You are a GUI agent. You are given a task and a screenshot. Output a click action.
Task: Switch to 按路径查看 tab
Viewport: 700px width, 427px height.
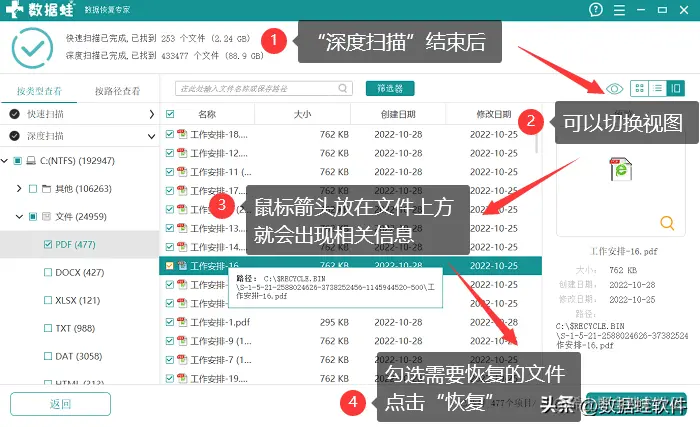[x=117, y=91]
